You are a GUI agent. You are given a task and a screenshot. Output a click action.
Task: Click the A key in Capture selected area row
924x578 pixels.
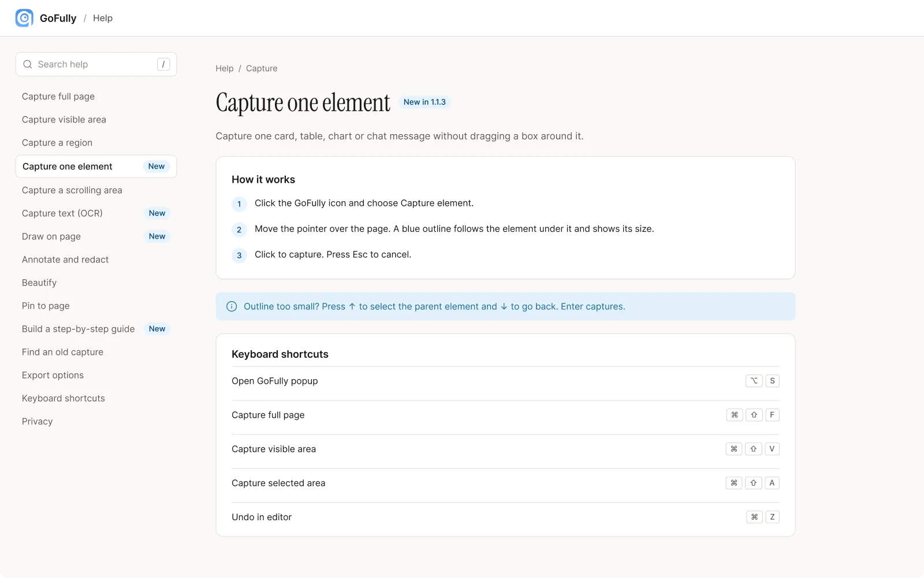pos(772,483)
